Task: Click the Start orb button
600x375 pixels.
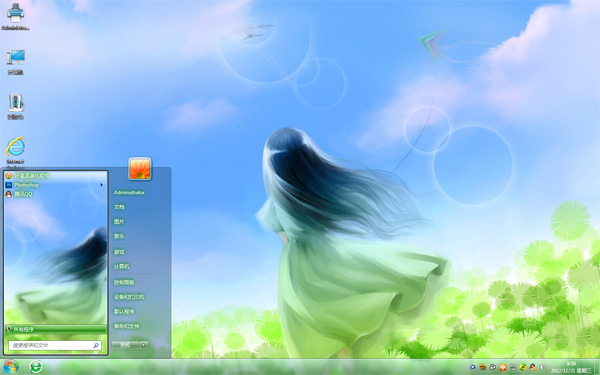Action: [11, 367]
